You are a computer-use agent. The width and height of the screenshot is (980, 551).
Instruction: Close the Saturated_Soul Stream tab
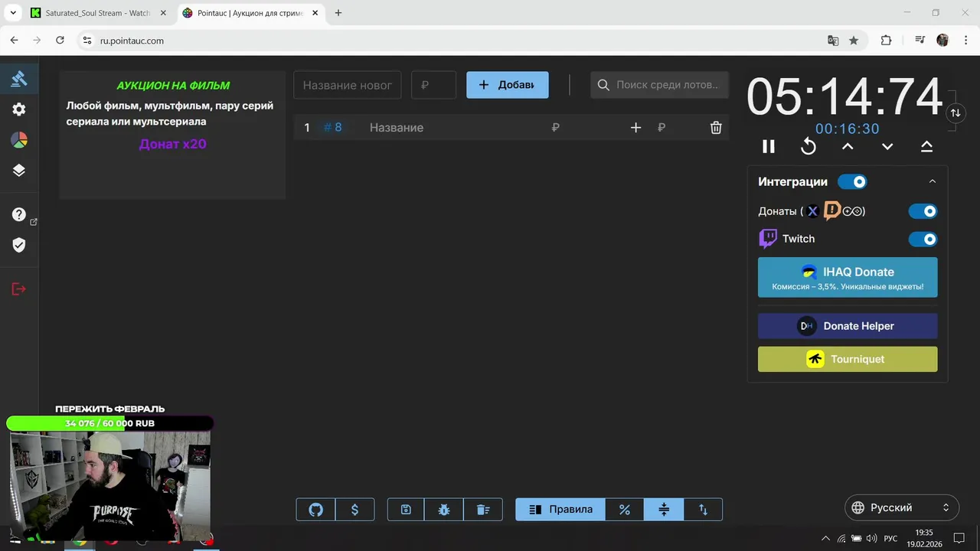pyautogui.click(x=163, y=13)
